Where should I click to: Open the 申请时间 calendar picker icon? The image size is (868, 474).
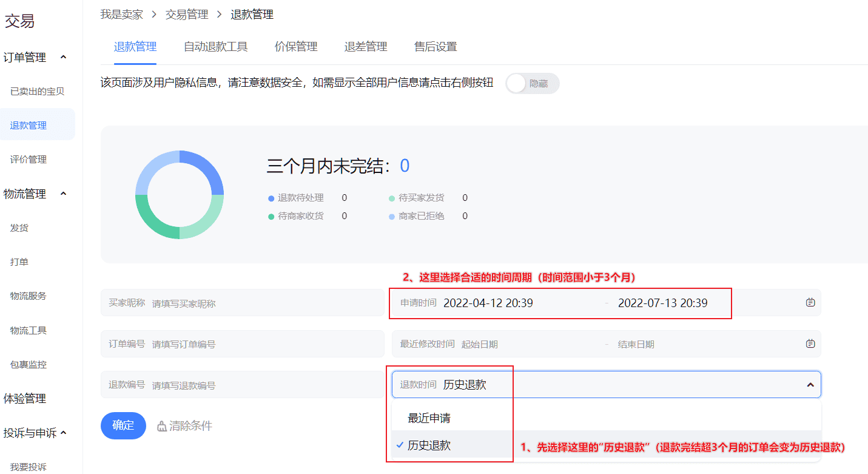811,303
